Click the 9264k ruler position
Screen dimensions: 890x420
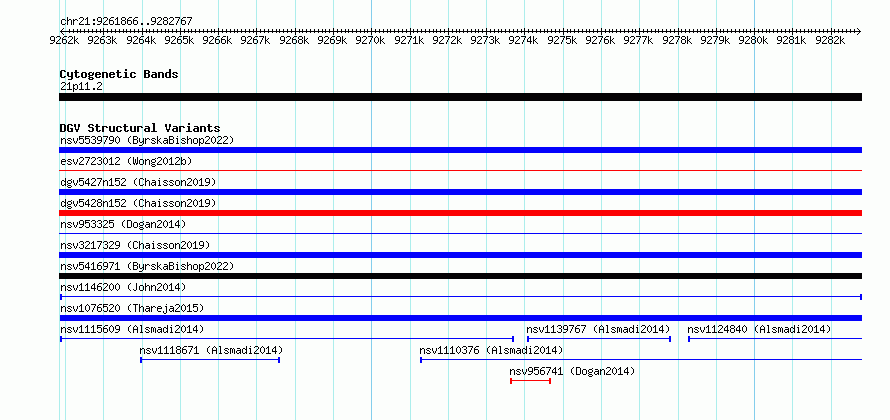click(141, 41)
